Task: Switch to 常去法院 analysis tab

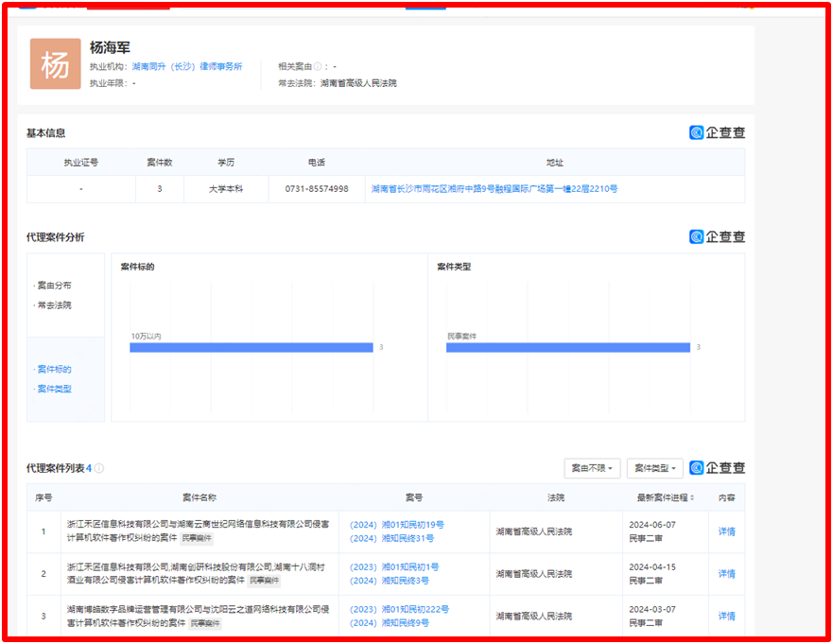Action: [x=54, y=305]
